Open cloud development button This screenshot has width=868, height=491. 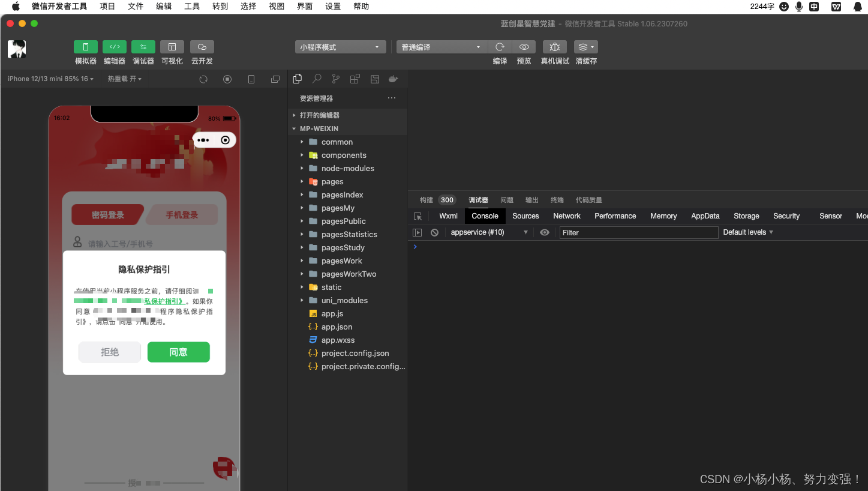[x=202, y=47]
